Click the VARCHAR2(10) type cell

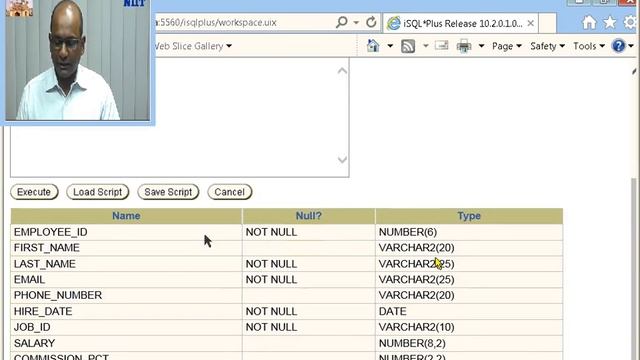tap(469, 327)
